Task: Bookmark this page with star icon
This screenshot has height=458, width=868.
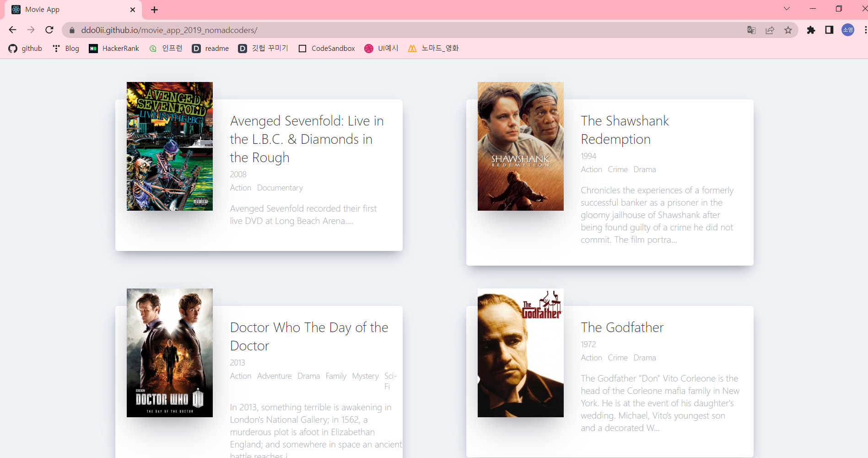Action: (x=788, y=30)
